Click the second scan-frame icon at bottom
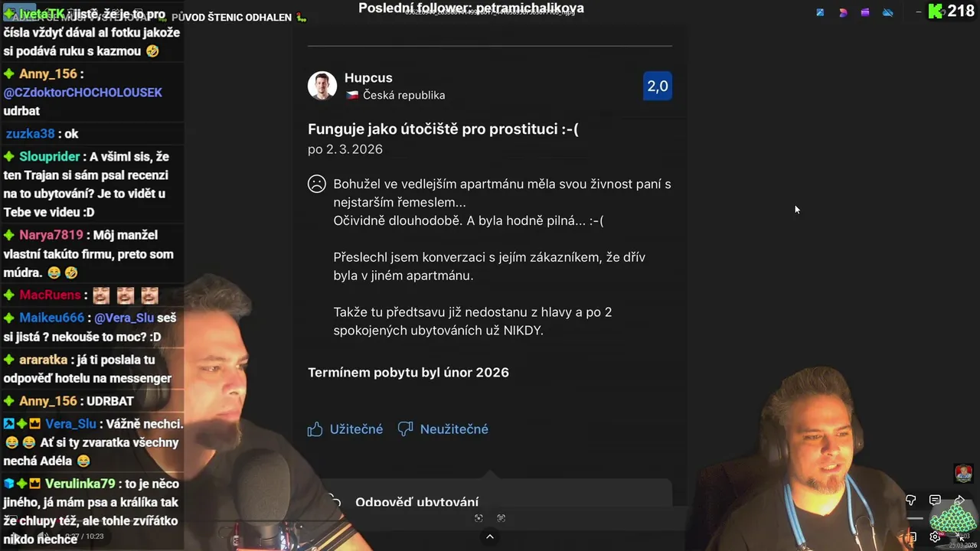 [x=501, y=518]
